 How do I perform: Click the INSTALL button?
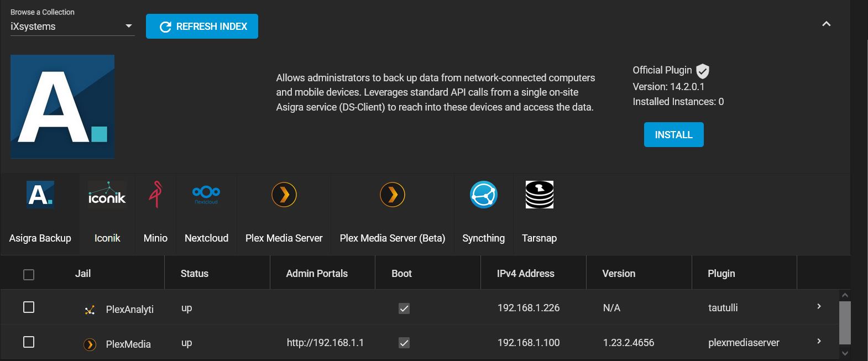tap(673, 134)
